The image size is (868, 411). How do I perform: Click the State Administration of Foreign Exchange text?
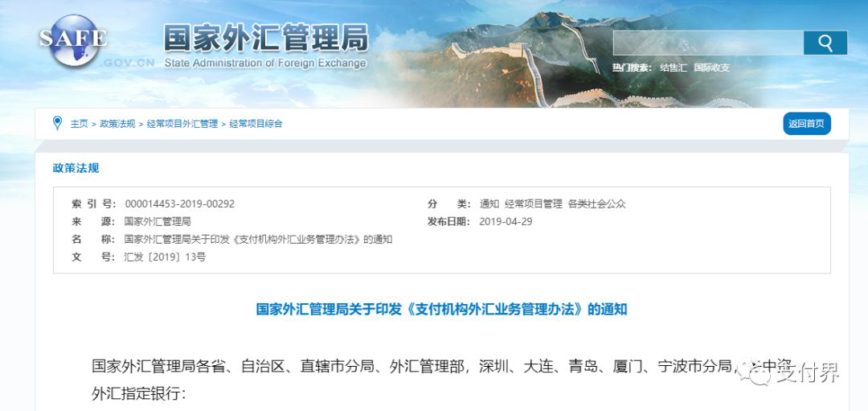pos(265,63)
